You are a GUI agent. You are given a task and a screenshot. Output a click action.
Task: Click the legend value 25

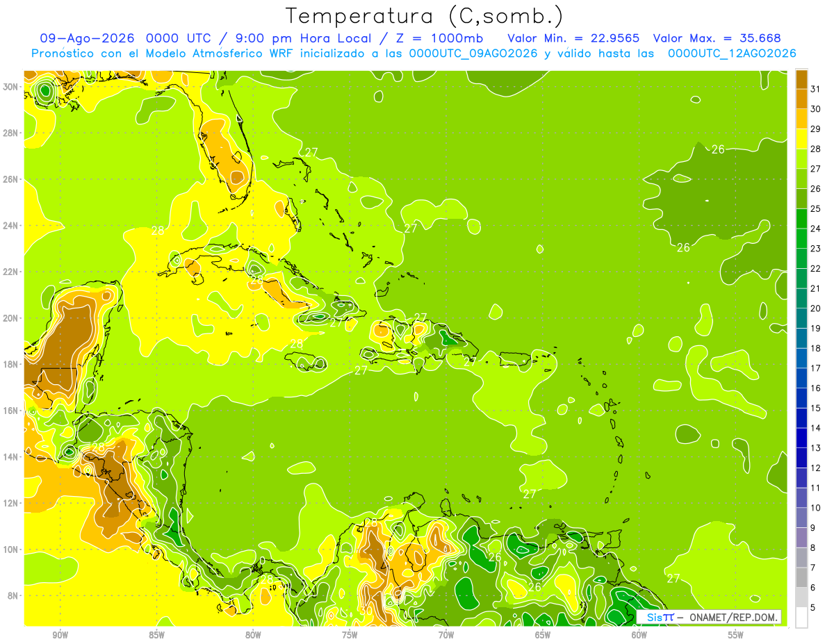[815, 208]
